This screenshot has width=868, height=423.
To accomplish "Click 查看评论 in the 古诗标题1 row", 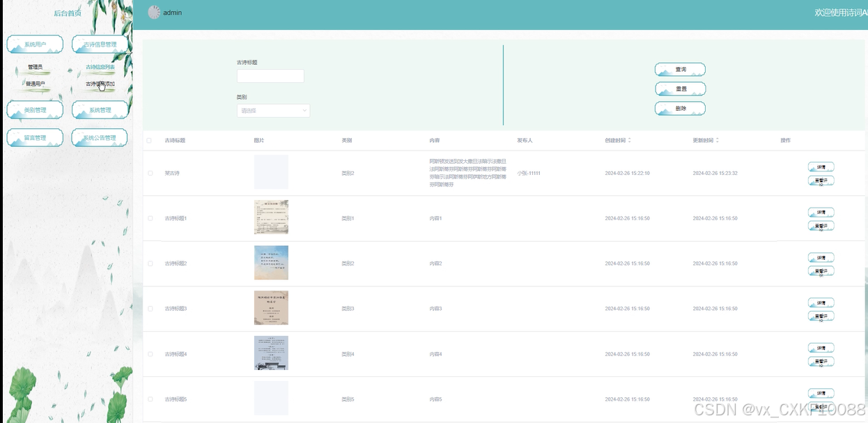I will (821, 226).
